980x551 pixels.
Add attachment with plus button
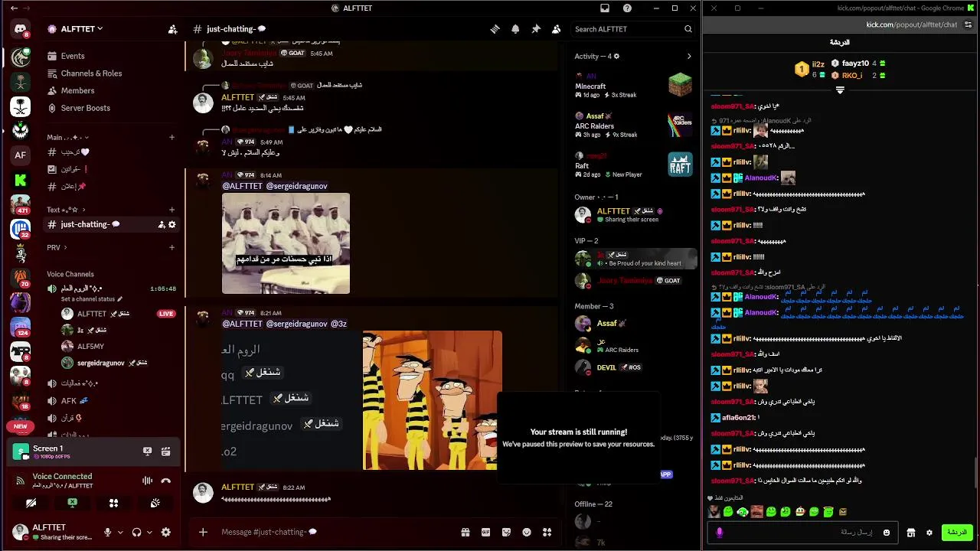coord(203,532)
